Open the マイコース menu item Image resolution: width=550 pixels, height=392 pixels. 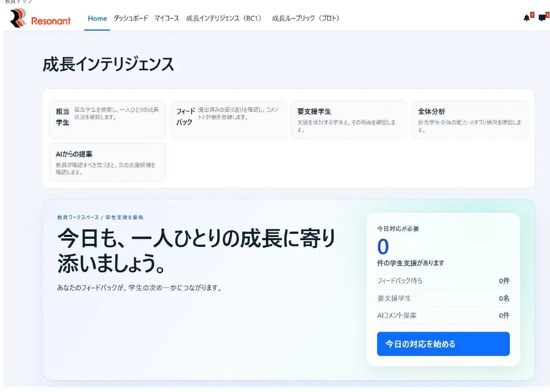(x=167, y=18)
